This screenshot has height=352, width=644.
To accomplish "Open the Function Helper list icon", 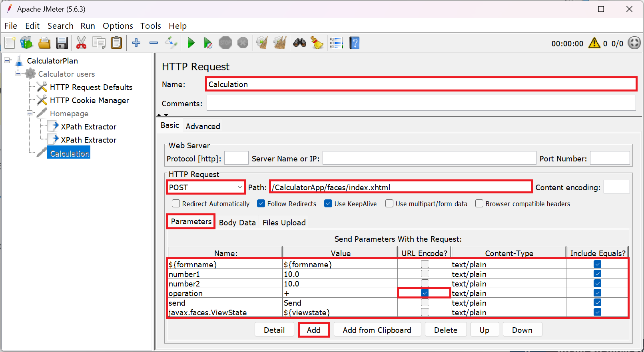I will tap(336, 43).
